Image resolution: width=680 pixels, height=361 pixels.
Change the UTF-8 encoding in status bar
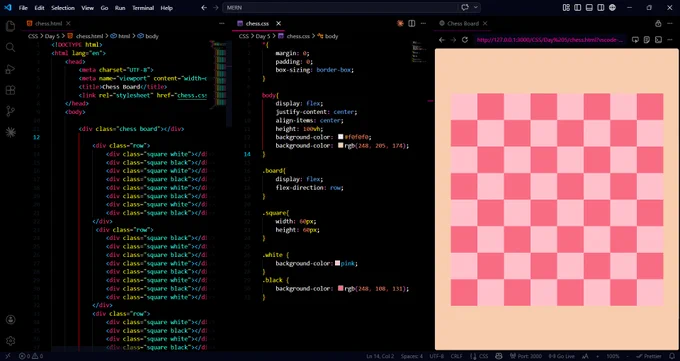click(437, 356)
